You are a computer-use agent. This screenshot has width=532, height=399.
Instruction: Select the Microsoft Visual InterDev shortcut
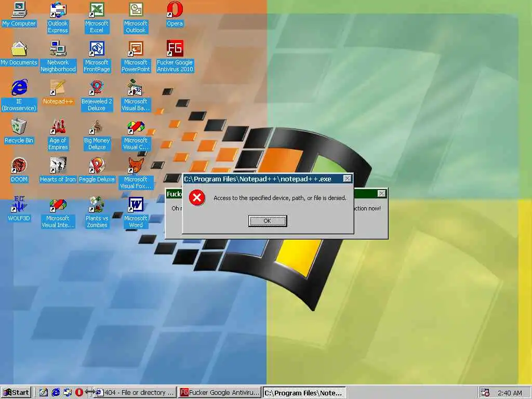[x=58, y=212]
